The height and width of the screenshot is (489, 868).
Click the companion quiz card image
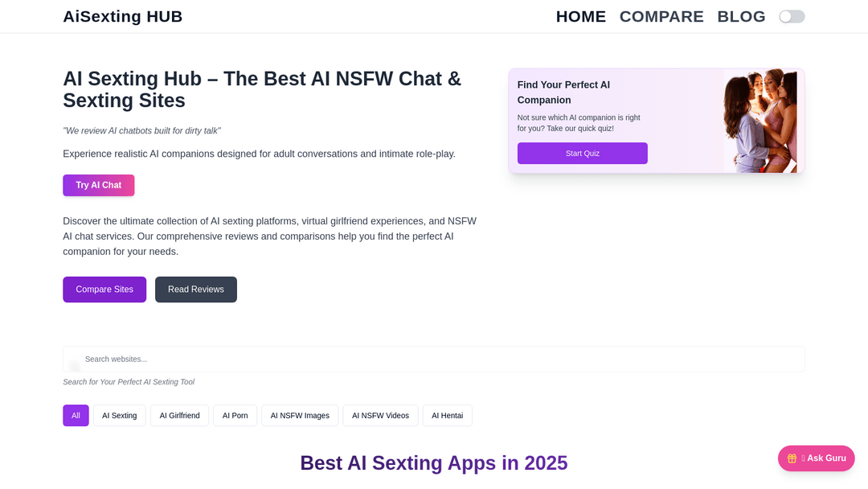tap(760, 121)
